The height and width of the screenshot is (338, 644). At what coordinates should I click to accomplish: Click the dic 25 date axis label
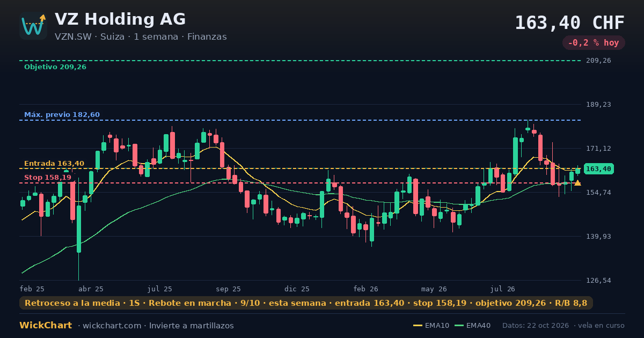pos(297,289)
